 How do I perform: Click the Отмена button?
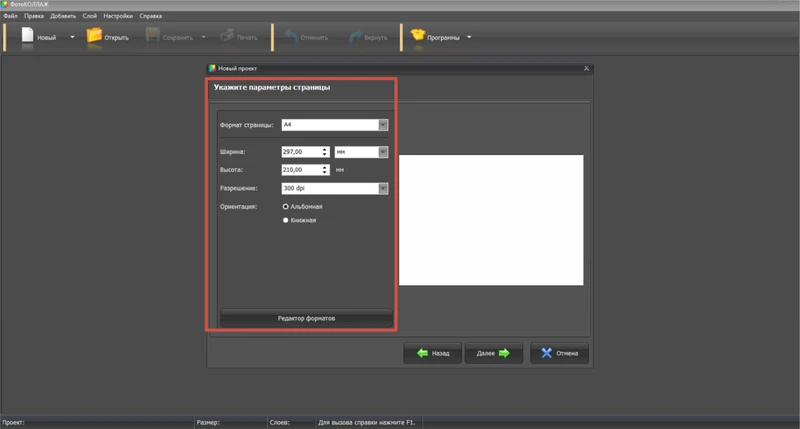[x=559, y=353]
